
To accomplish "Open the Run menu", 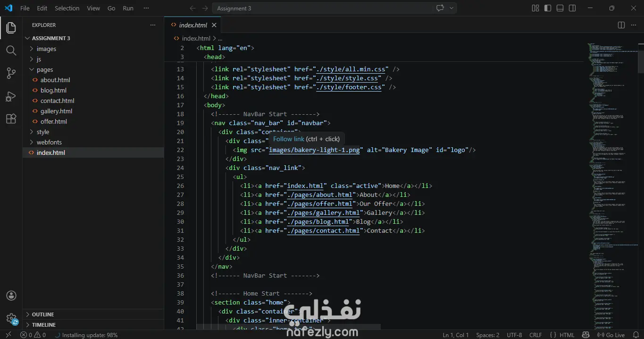I will [x=128, y=8].
